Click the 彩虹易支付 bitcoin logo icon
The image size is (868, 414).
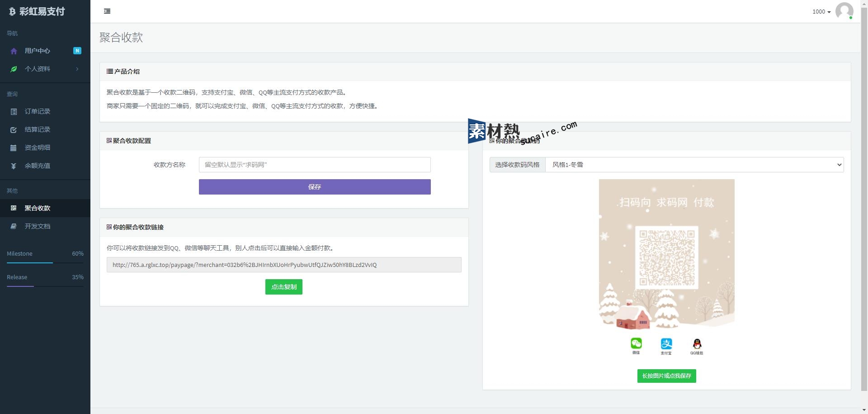coord(12,12)
